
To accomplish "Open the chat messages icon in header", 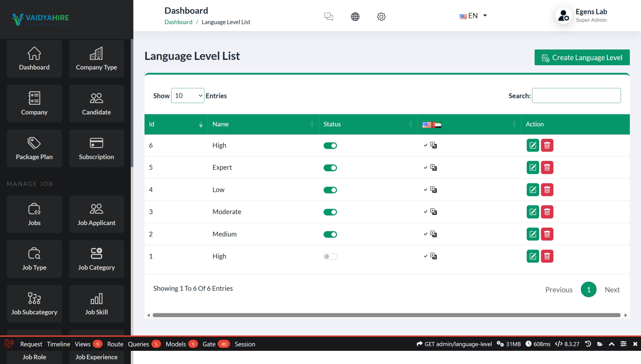I will tap(329, 16).
